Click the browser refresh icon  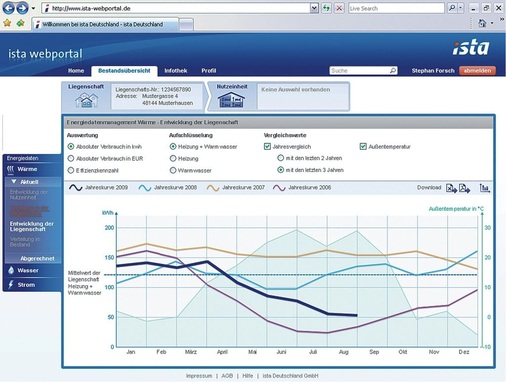326,8
